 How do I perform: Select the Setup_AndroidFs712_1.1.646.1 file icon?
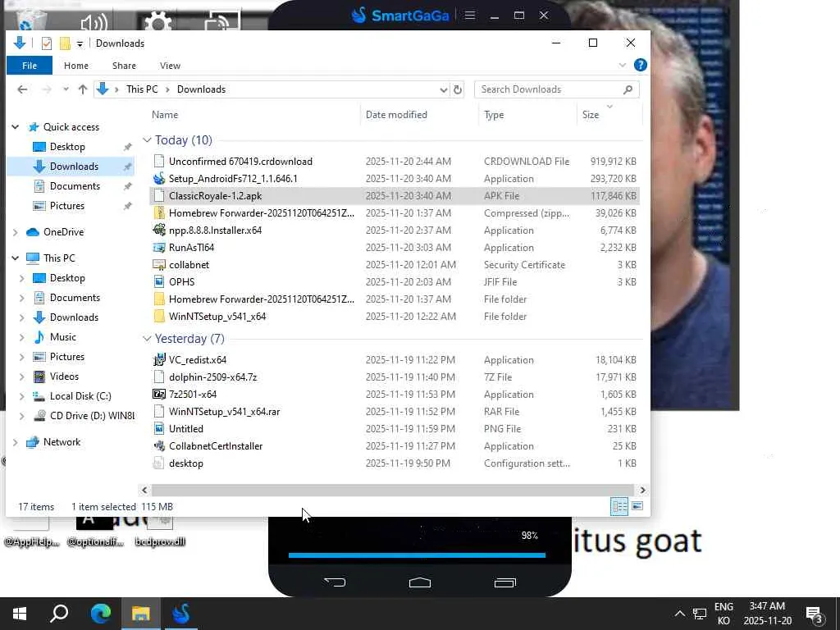point(159,178)
